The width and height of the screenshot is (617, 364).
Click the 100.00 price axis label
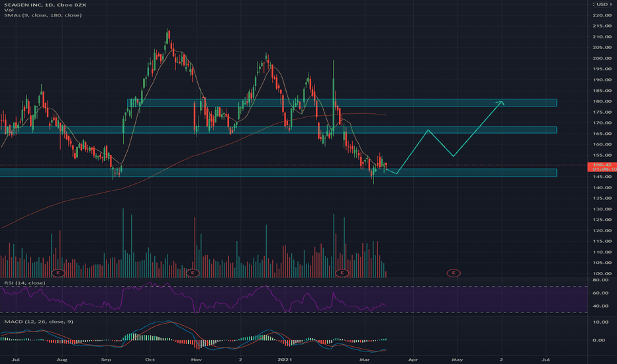point(602,273)
